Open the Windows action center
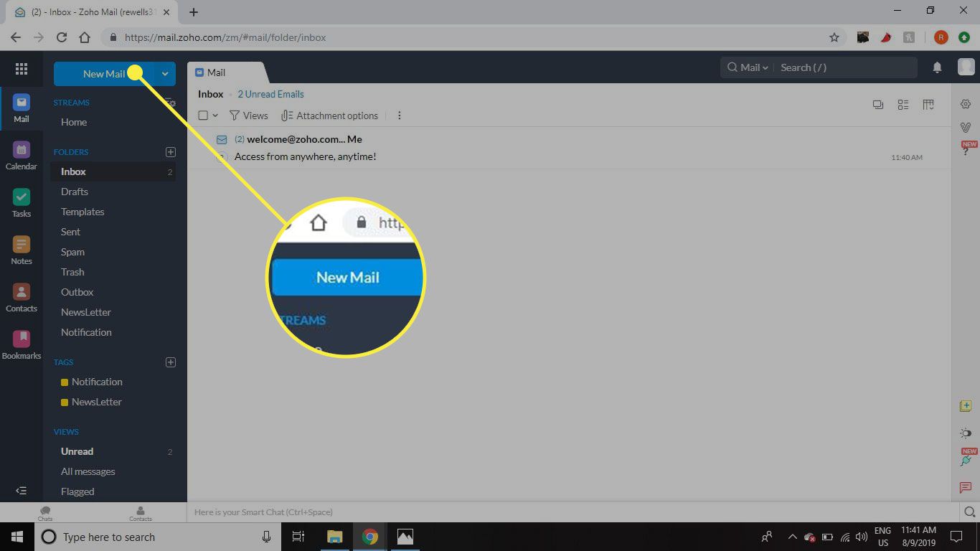 click(x=956, y=537)
